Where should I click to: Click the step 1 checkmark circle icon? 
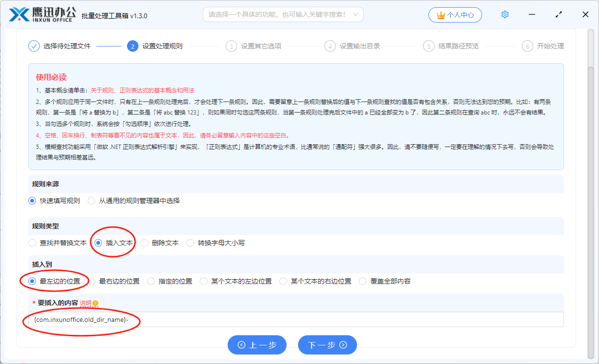pos(34,46)
